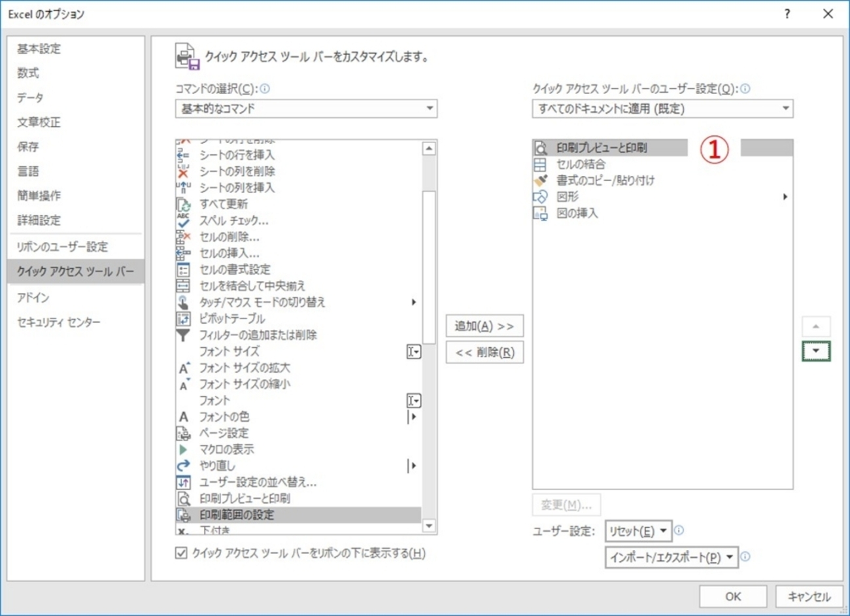Click the フォント サイズの拡大 icon
850x616 pixels.
184,368
